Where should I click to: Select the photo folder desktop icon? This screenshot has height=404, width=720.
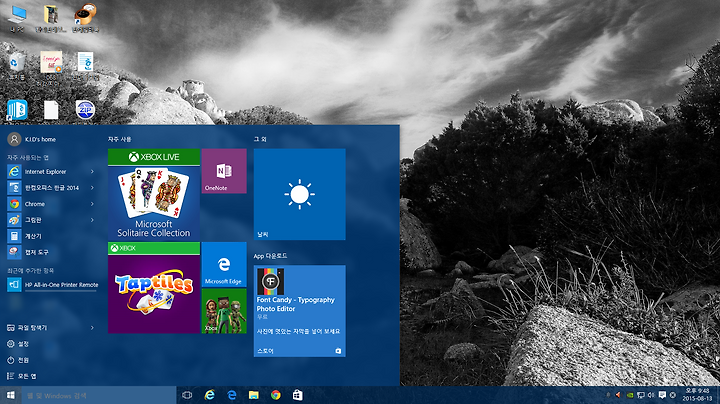51,19
